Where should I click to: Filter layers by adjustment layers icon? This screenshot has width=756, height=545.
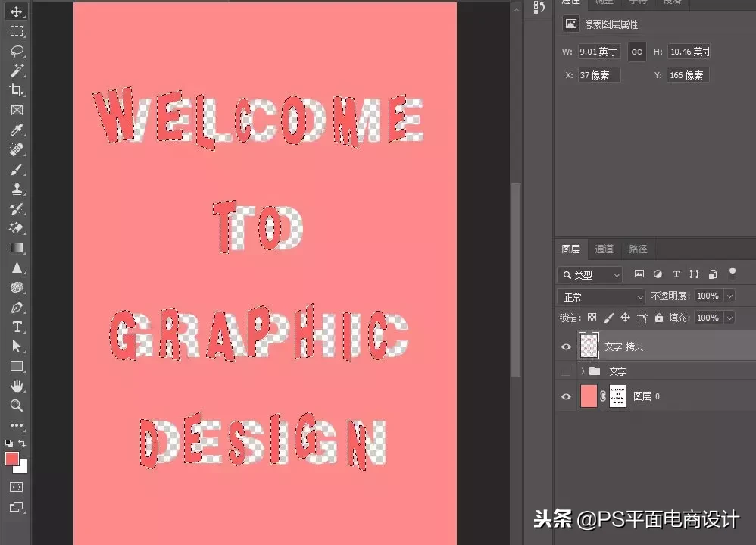click(658, 274)
